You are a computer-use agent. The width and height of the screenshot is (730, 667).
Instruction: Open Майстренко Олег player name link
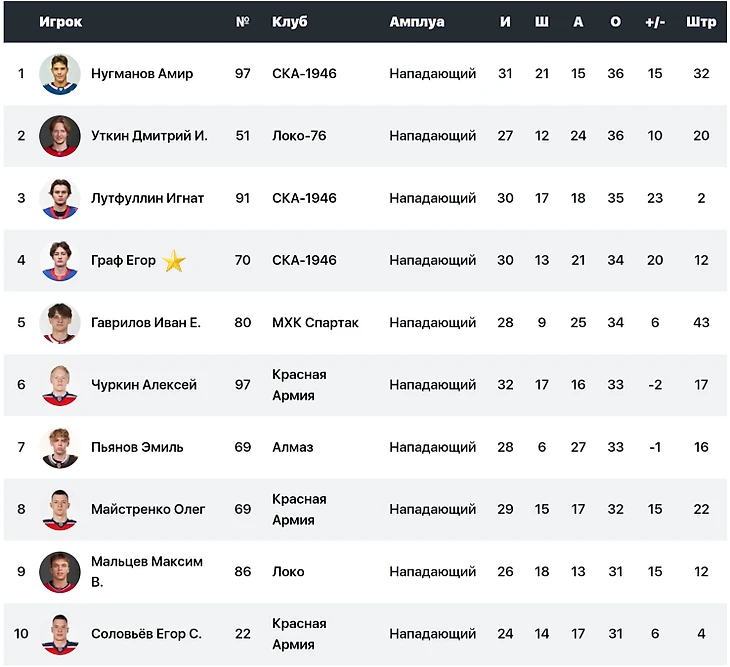(148, 509)
